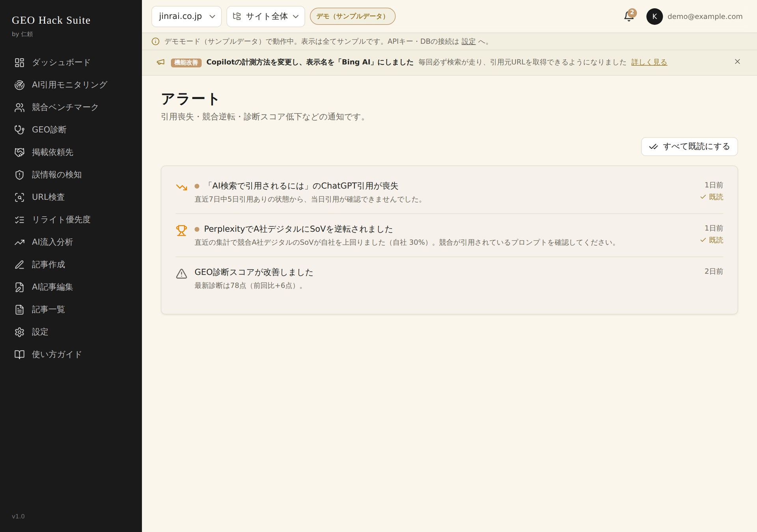Follow the 詳しく見る link
Image resolution: width=757 pixels, height=532 pixels.
click(x=649, y=62)
